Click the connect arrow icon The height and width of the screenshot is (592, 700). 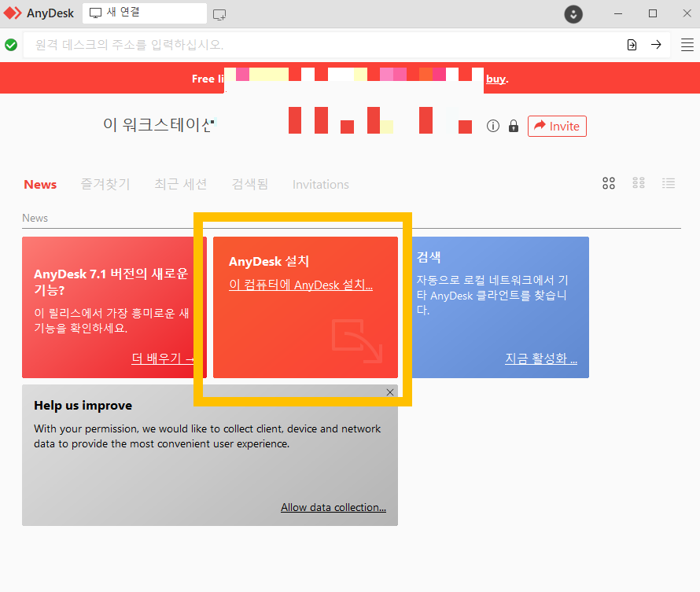click(x=656, y=45)
